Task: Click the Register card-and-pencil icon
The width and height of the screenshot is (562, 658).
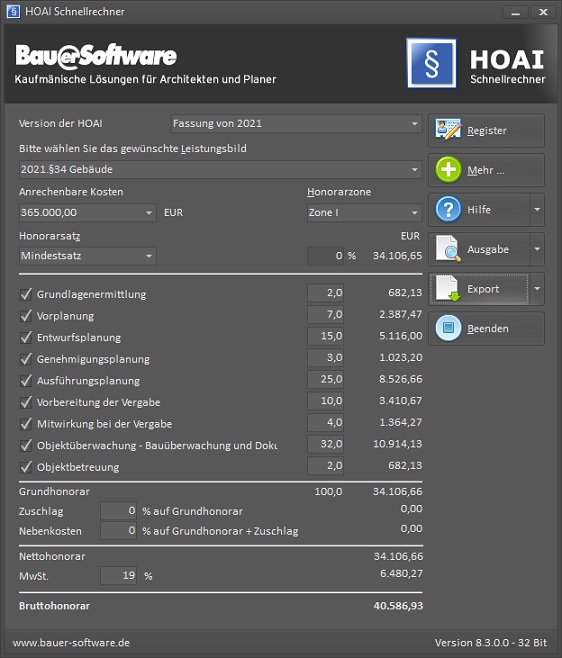Action: click(x=448, y=130)
